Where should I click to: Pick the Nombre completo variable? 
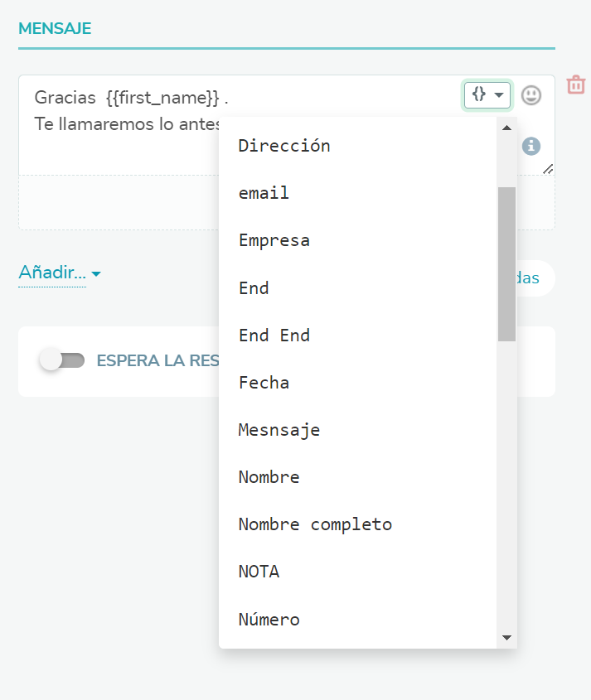pos(315,524)
